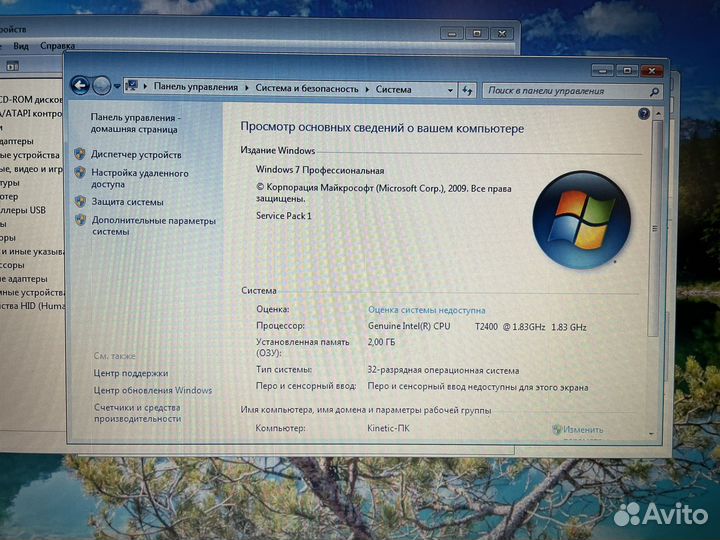Open 'Справка' menu in Device Manager window

[x=57, y=46]
